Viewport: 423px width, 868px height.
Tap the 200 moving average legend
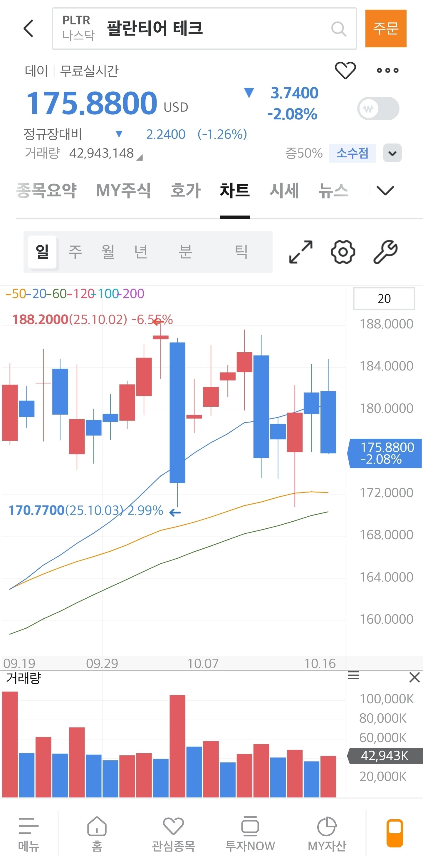coord(130,294)
